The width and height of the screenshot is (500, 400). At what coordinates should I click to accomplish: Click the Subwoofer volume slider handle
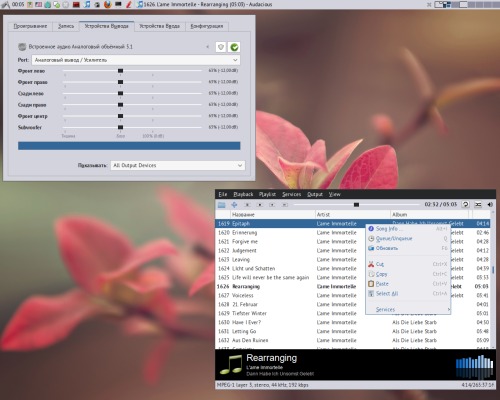tap(120, 127)
